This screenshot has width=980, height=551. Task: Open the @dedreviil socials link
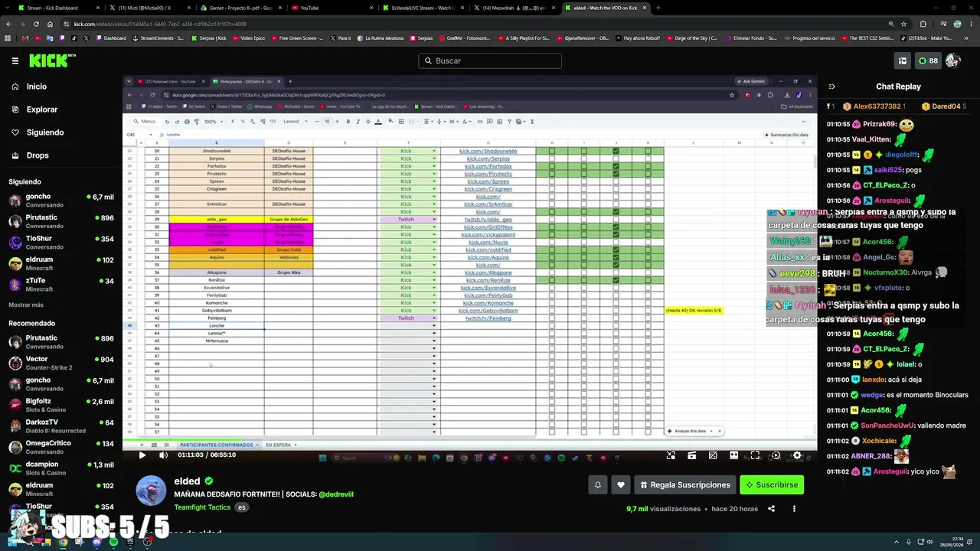336,494
